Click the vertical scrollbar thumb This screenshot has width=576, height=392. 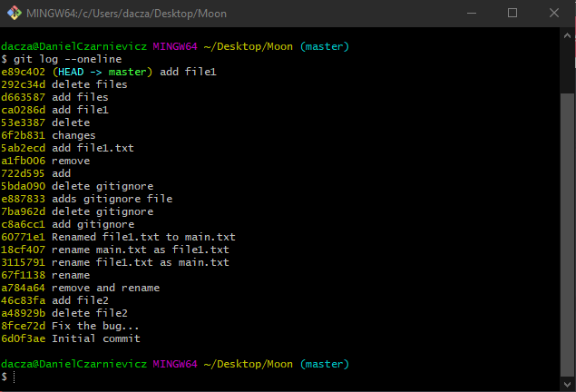click(568, 236)
